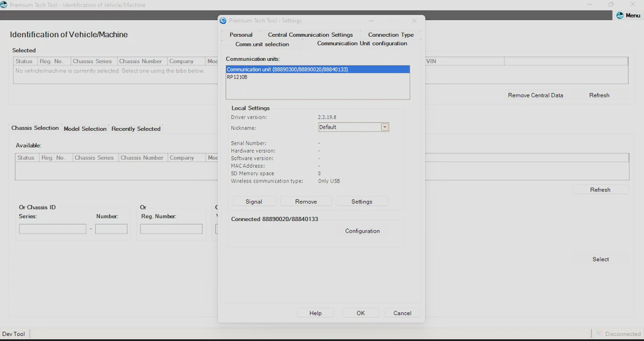The image size is (644, 341).
Task: Click Settings button under Local Settings
Action: 361,202
